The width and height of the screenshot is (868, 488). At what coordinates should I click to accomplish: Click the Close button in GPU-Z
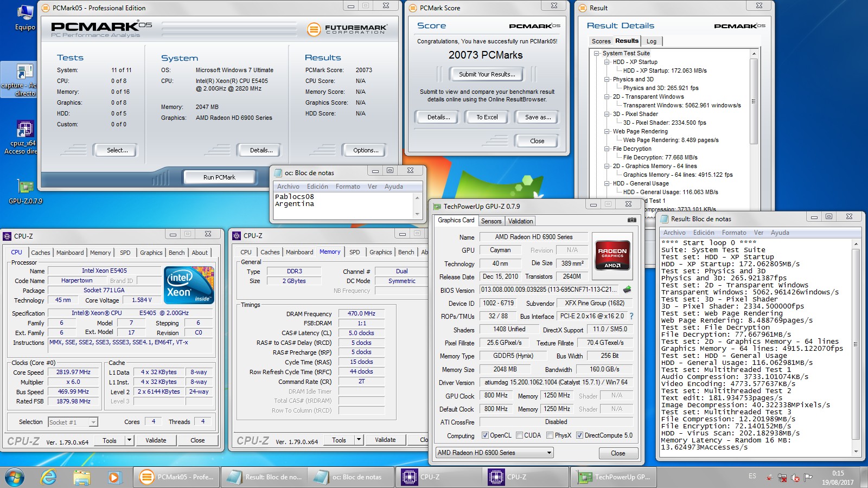click(x=618, y=453)
